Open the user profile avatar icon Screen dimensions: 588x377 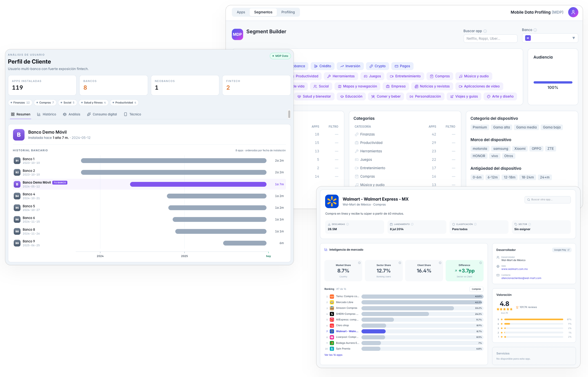(573, 12)
